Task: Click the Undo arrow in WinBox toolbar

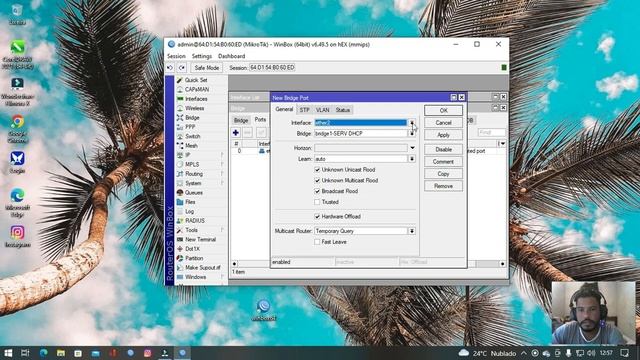Action: pos(170,68)
